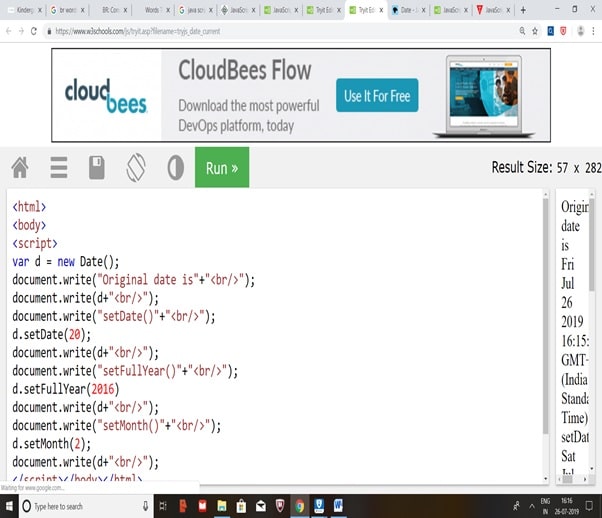The width and height of the screenshot is (602, 518).
Task: Open Word from the taskbar
Action: point(338,506)
